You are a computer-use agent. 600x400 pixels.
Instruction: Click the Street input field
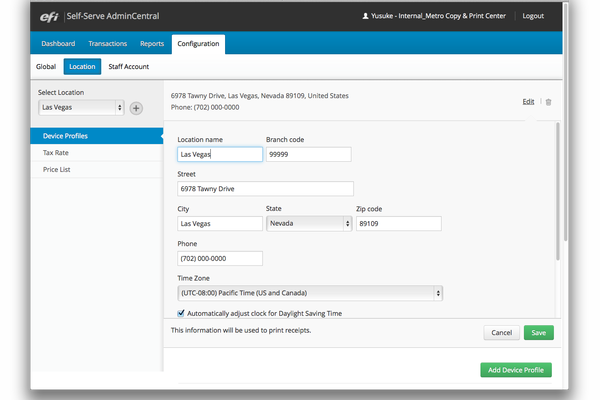point(266,189)
